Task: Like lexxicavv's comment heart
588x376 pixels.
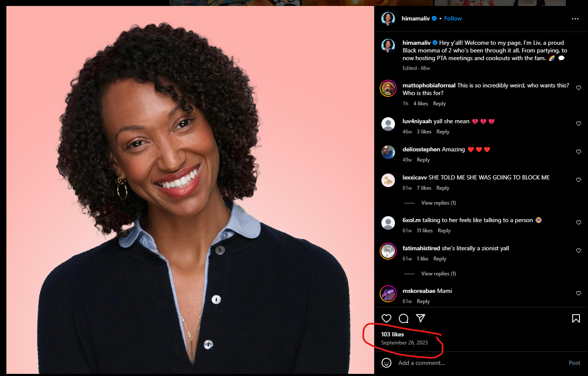Action: click(579, 180)
